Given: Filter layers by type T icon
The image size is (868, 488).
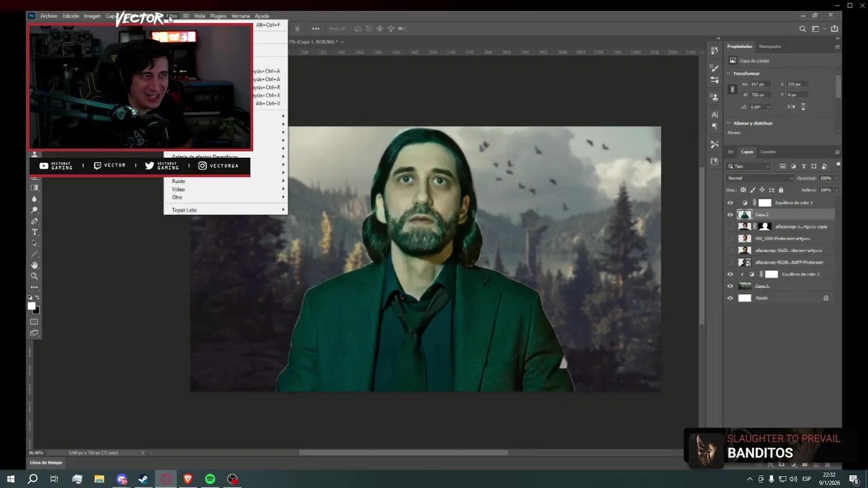Looking at the screenshot, I should point(804,166).
